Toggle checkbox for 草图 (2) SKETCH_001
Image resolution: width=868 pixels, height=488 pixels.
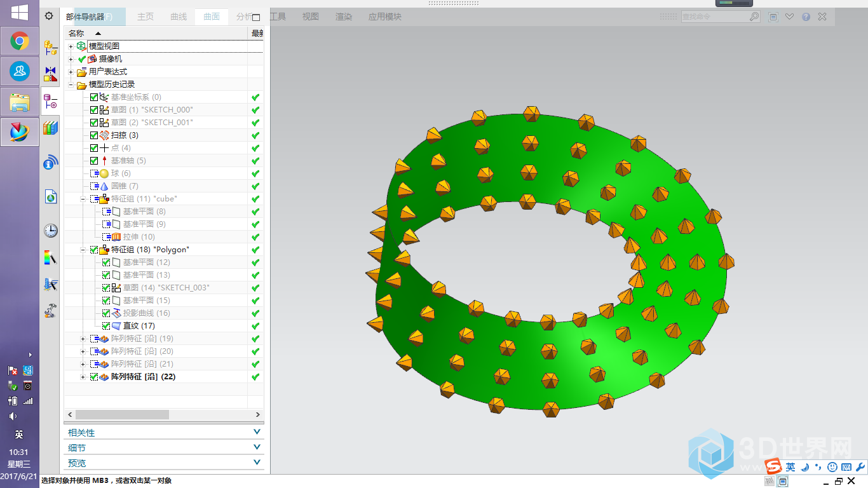[x=94, y=123]
